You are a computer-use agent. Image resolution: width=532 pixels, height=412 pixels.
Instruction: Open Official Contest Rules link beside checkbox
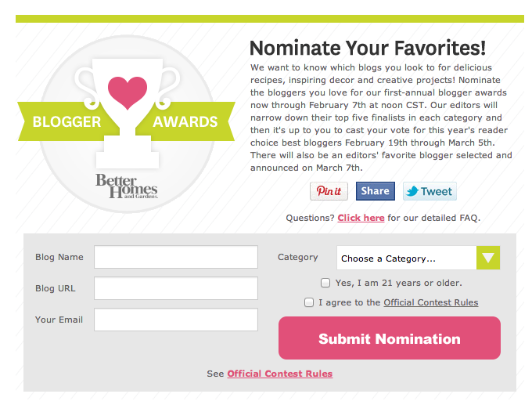pos(431,302)
